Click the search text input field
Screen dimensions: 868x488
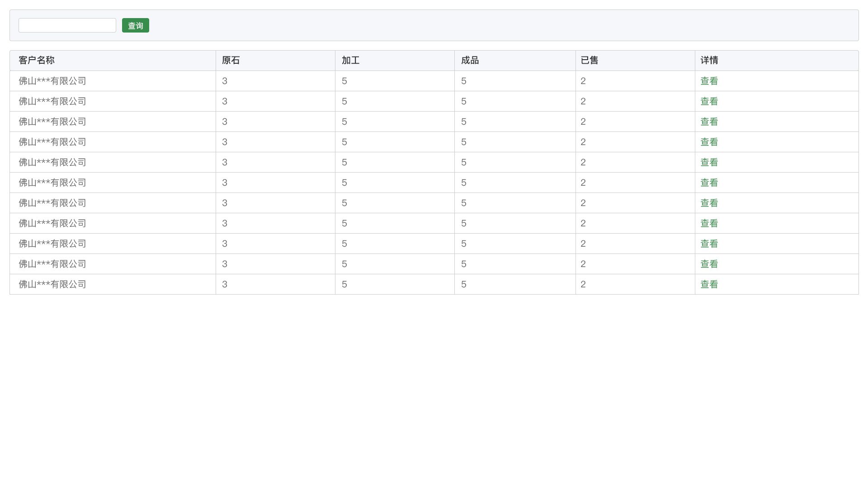point(67,25)
